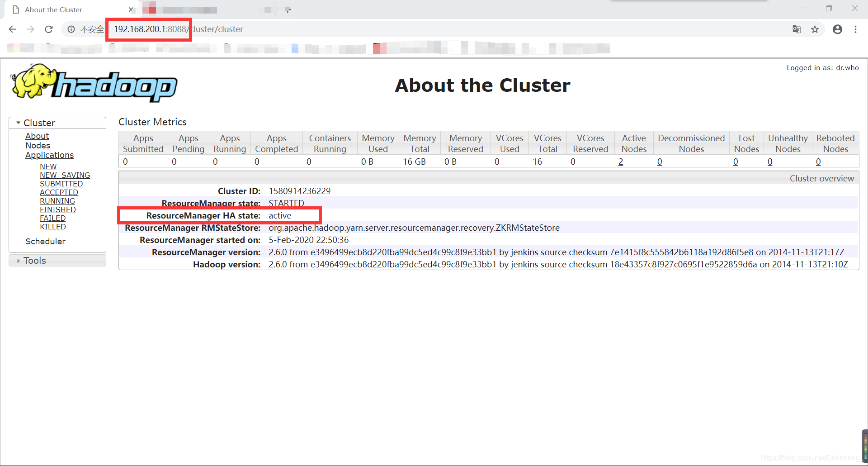Bookmark this page with star icon

pos(815,29)
